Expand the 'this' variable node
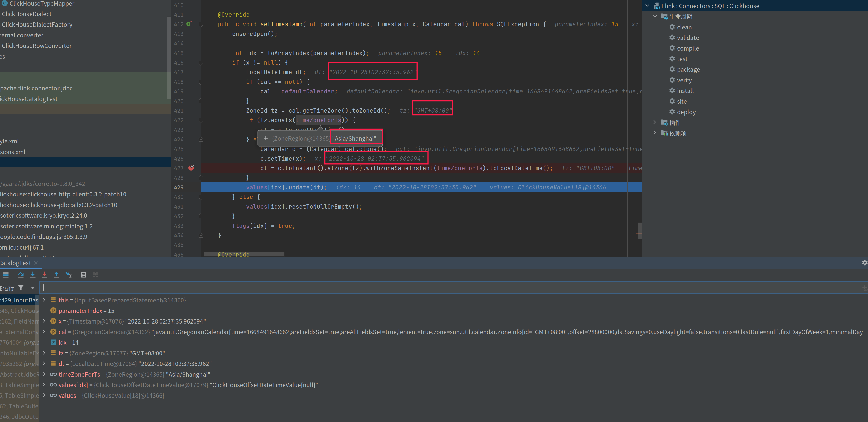The width and height of the screenshot is (868, 422). (x=44, y=300)
